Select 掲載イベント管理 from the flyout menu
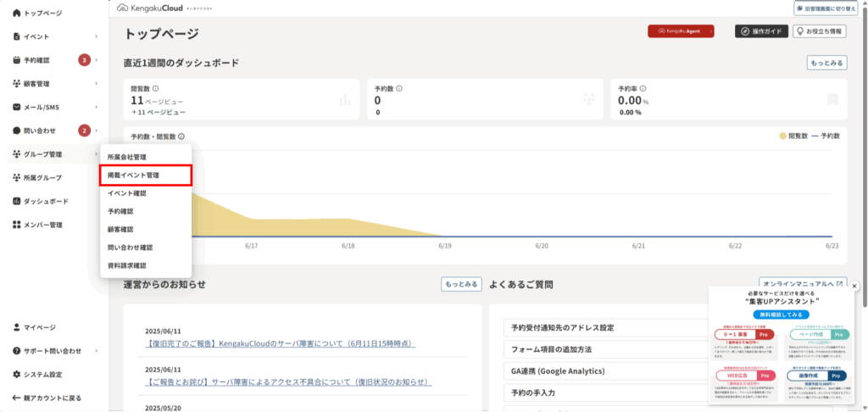This screenshot has height=412, width=868. (145, 175)
